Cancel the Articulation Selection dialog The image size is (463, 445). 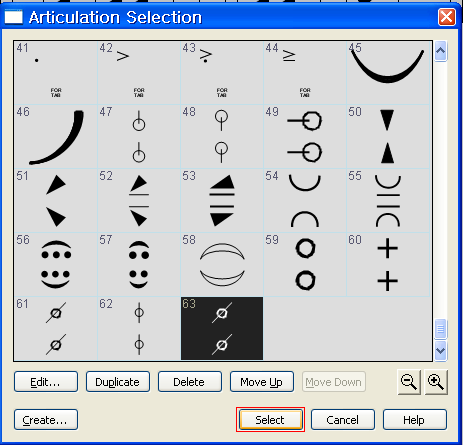point(343,420)
